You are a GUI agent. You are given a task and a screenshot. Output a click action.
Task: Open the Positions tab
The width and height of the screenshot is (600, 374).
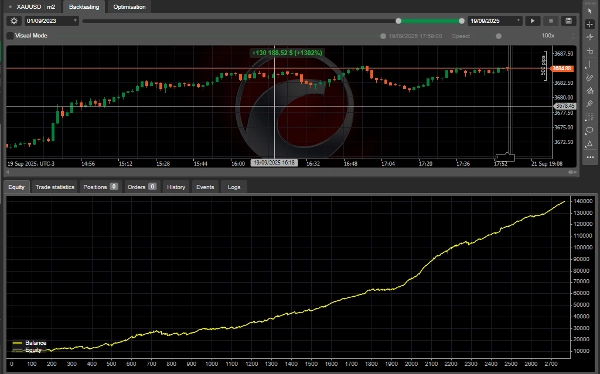point(101,187)
